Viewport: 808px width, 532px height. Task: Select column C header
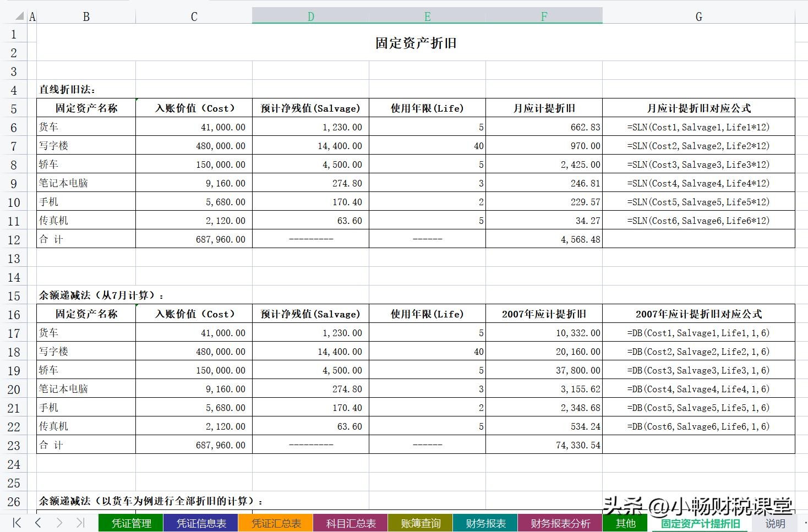[194, 17]
